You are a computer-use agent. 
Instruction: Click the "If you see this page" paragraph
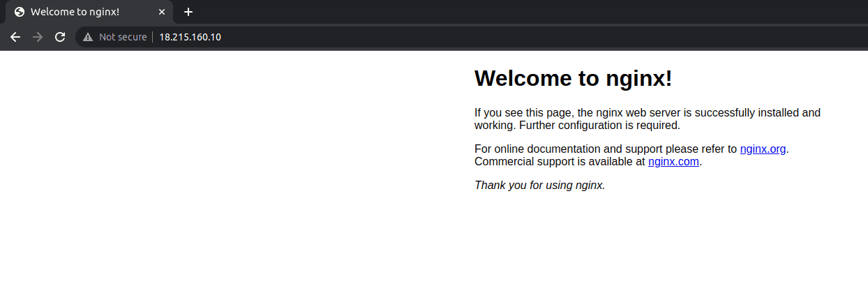648,119
